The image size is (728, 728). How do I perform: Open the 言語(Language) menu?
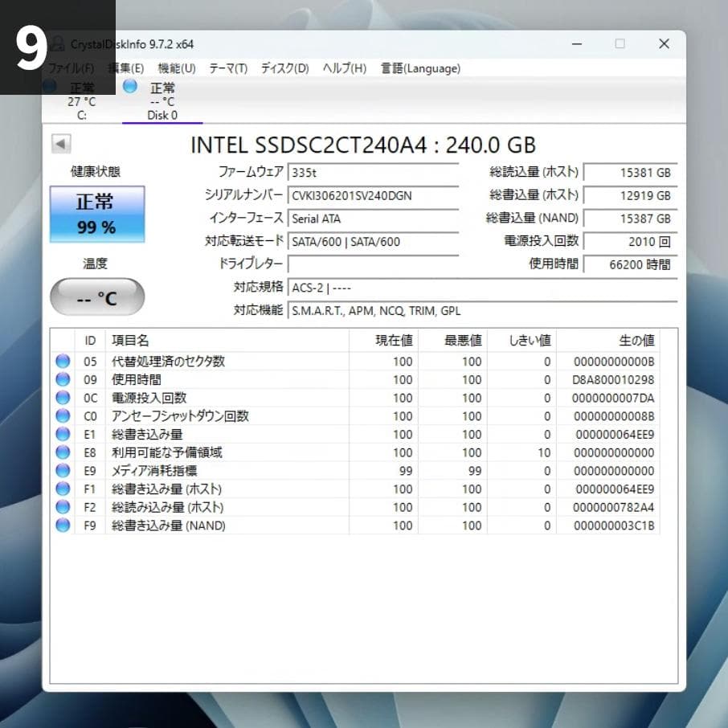(421, 68)
